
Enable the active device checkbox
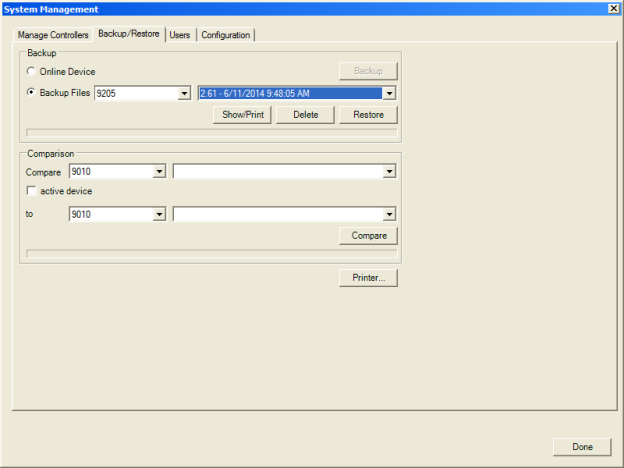click(32, 191)
